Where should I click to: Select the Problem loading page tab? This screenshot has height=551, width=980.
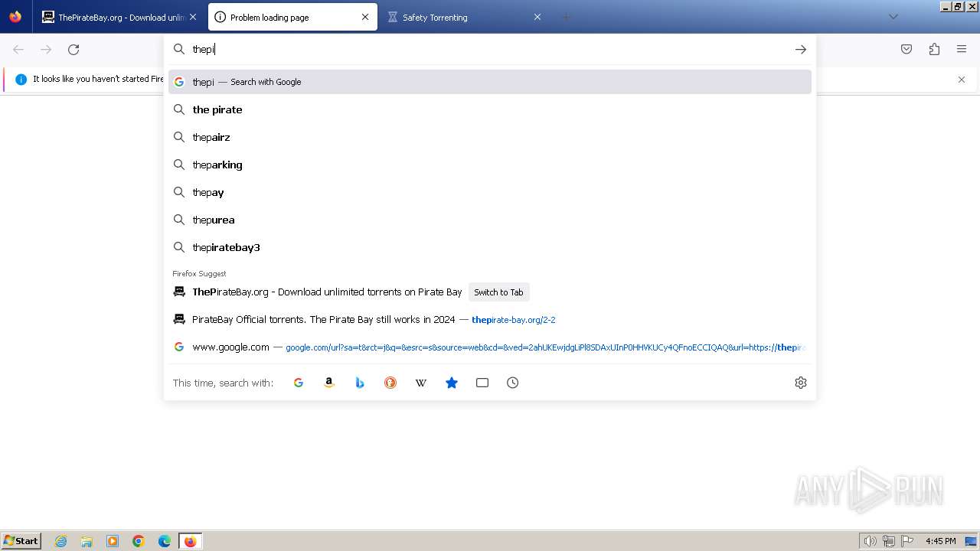tap(292, 17)
